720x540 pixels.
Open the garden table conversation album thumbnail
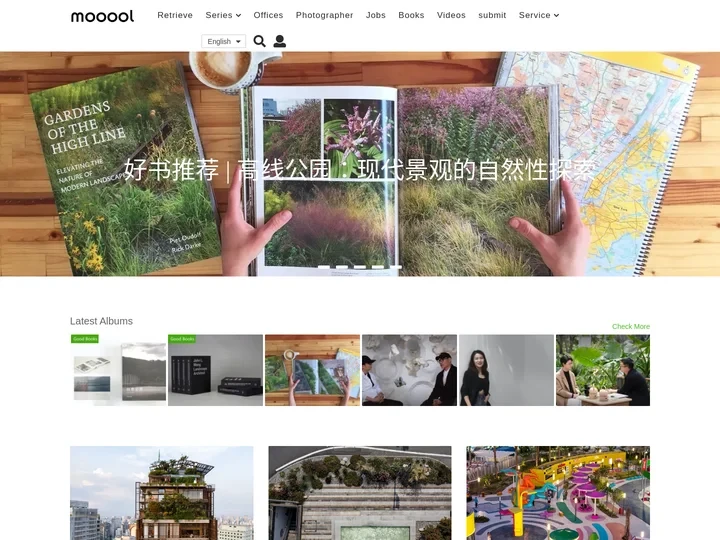[603, 370]
